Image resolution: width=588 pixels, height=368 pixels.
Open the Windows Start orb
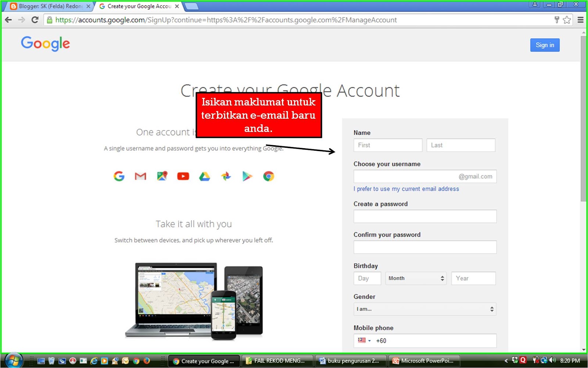tap(14, 361)
